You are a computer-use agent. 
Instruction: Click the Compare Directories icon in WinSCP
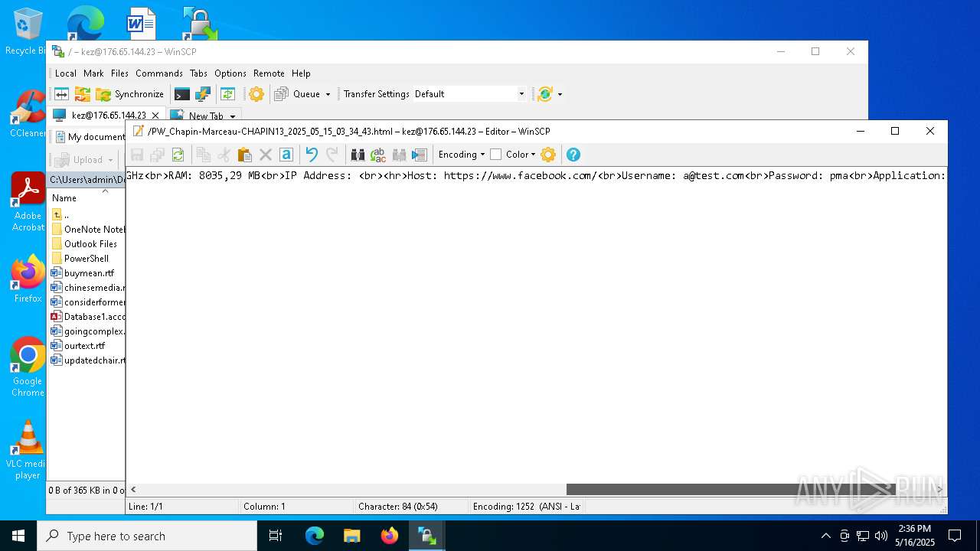tap(62, 94)
